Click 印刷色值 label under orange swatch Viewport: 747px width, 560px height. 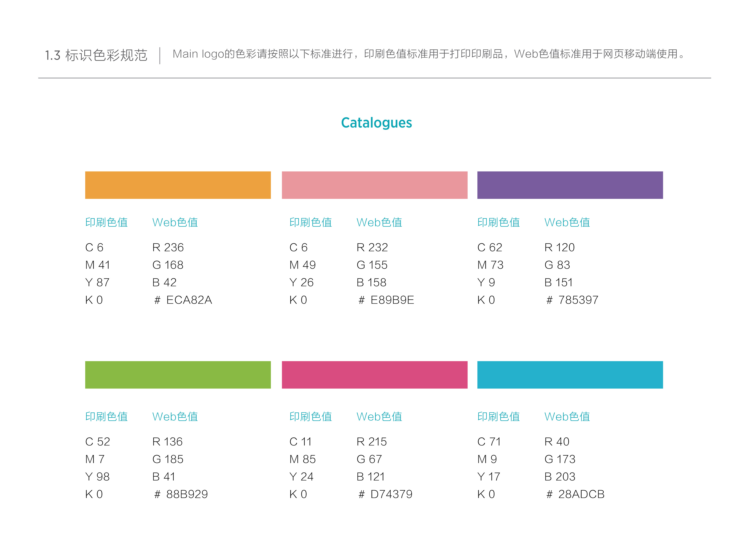click(106, 222)
